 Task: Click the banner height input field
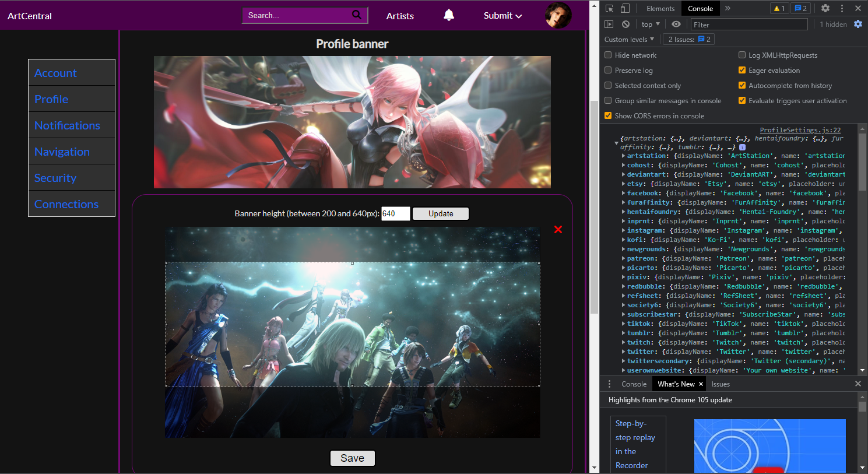point(395,214)
